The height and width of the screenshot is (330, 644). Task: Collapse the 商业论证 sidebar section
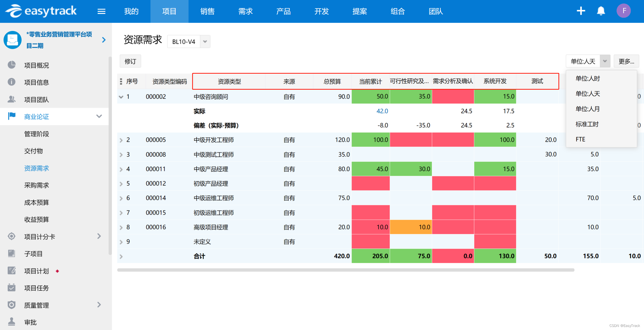(x=99, y=116)
